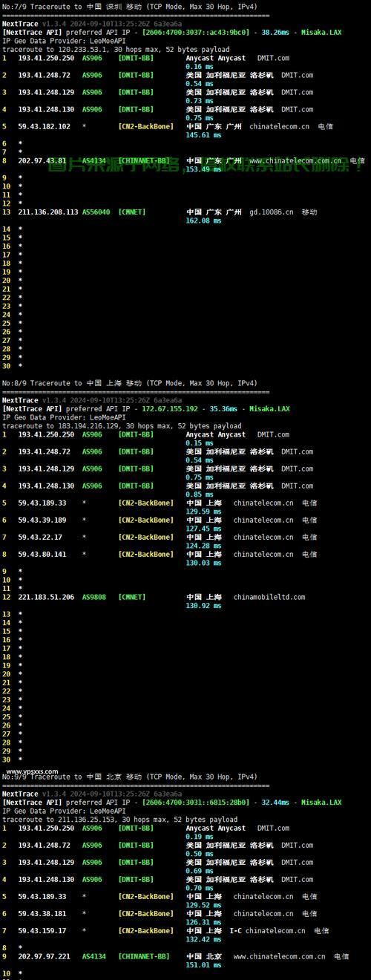Click the '130.03 ms' latency

point(203,563)
